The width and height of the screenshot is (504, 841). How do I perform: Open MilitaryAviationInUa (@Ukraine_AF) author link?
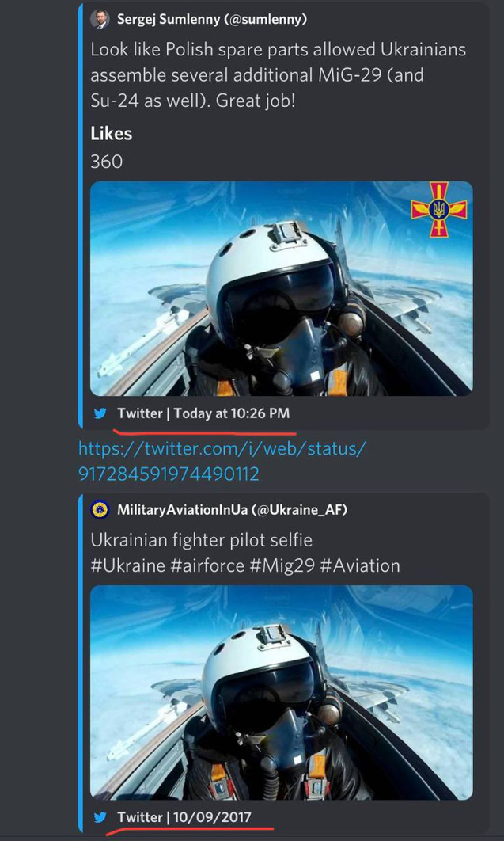pyautogui.click(x=232, y=510)
